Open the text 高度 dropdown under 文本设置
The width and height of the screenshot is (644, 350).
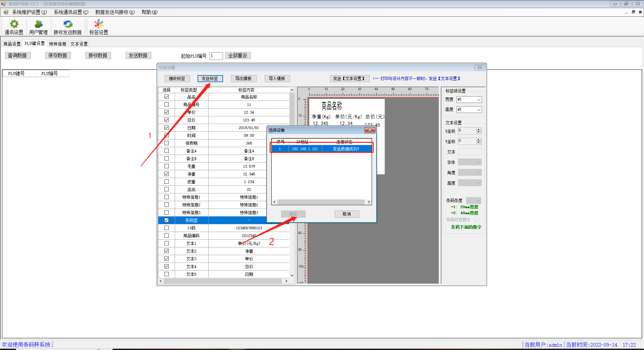tap(470, 183)
